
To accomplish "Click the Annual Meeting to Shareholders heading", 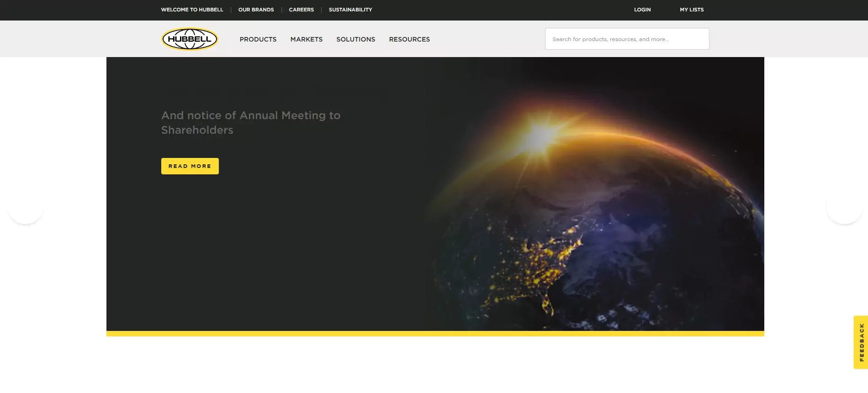I will (x=251, y=123).
